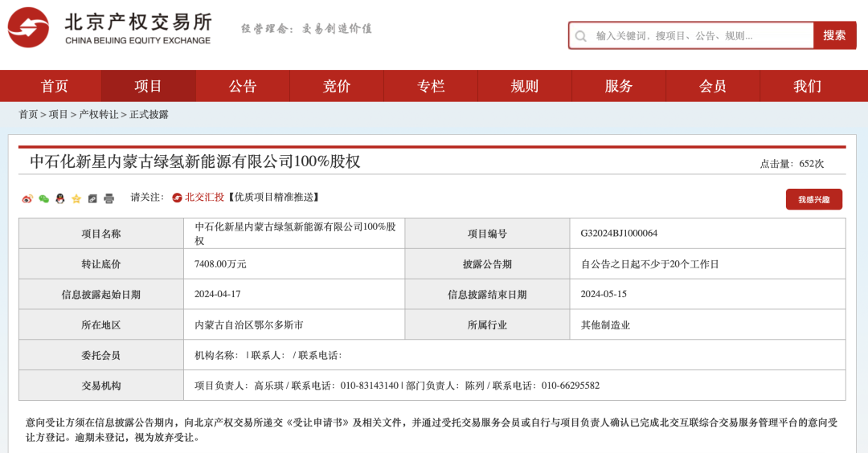The height and width of the screenshot is (453, 868).
Task: Click the 我感兴趣 button
Action: 813,199
